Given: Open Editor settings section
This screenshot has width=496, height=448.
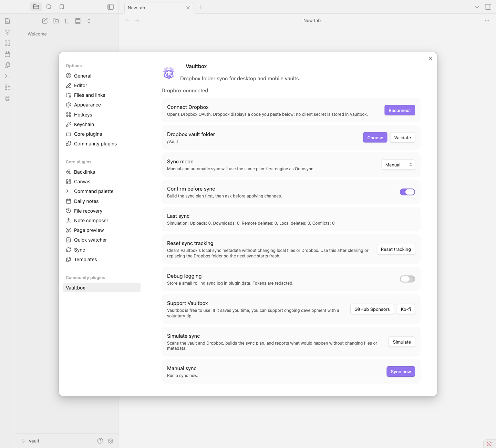Looking at the screenshot, I should tap(102, 85).
